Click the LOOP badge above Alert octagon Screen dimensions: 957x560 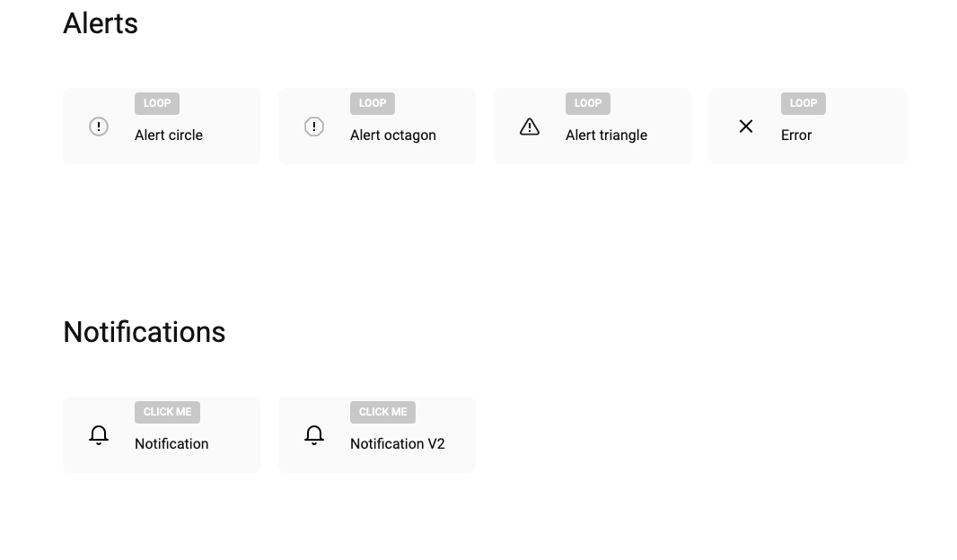pos(373,103)
